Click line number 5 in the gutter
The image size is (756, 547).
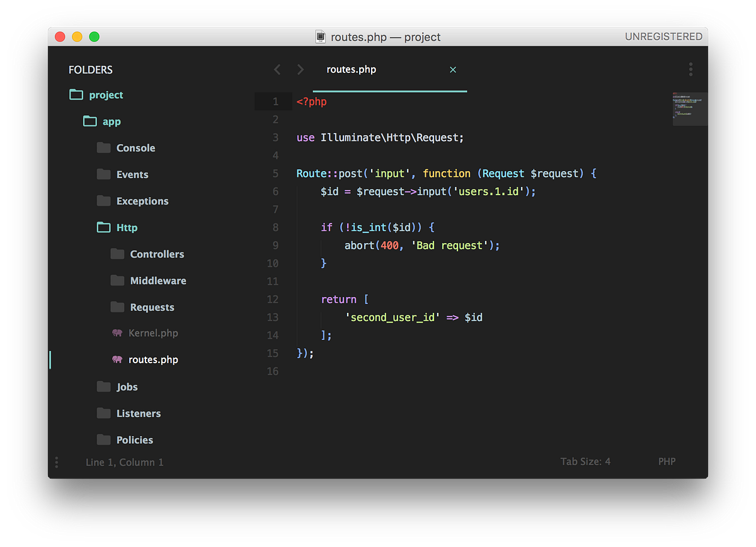pos(275,173)
